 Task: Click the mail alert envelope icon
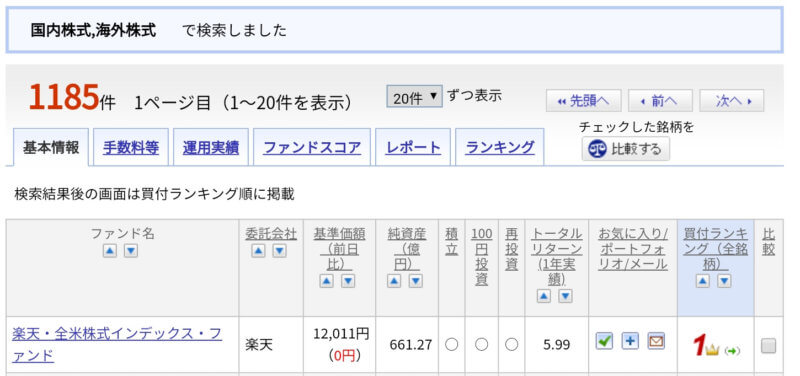click(x=656, y=341)
